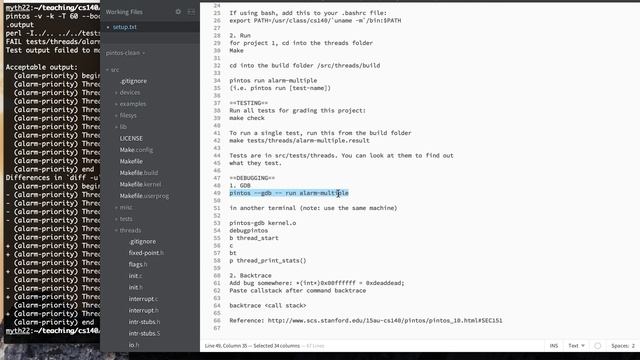Open .gitignore under threads folder
Viewport: 640px width, 360px height.
click(x=142, y=242)
